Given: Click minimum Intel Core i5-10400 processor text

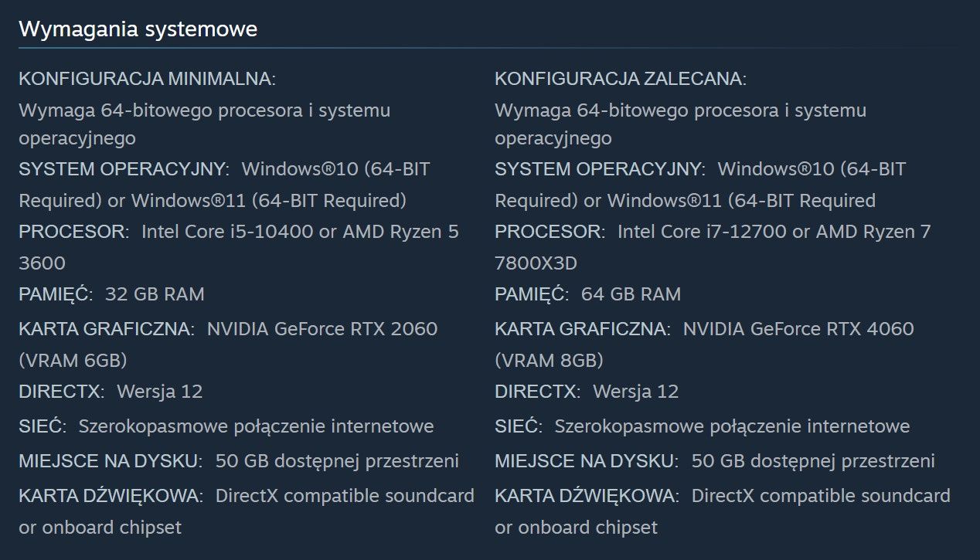Looking at the screenshot, I should pos(228,232).
